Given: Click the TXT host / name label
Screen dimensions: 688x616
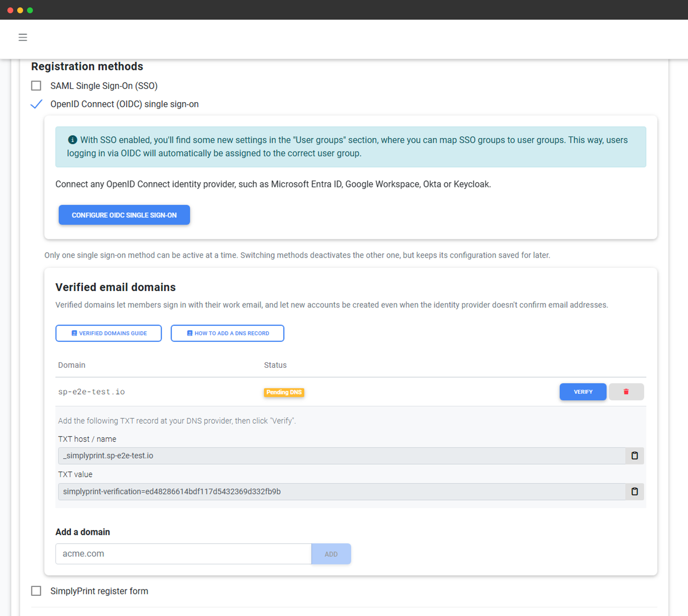Looking at the screenshot, I should tap(87, 439).
